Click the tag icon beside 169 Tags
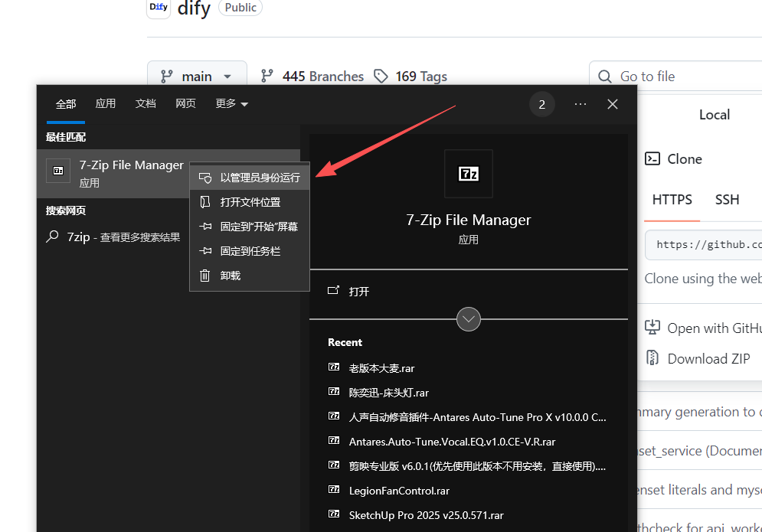 coord(381,77)
